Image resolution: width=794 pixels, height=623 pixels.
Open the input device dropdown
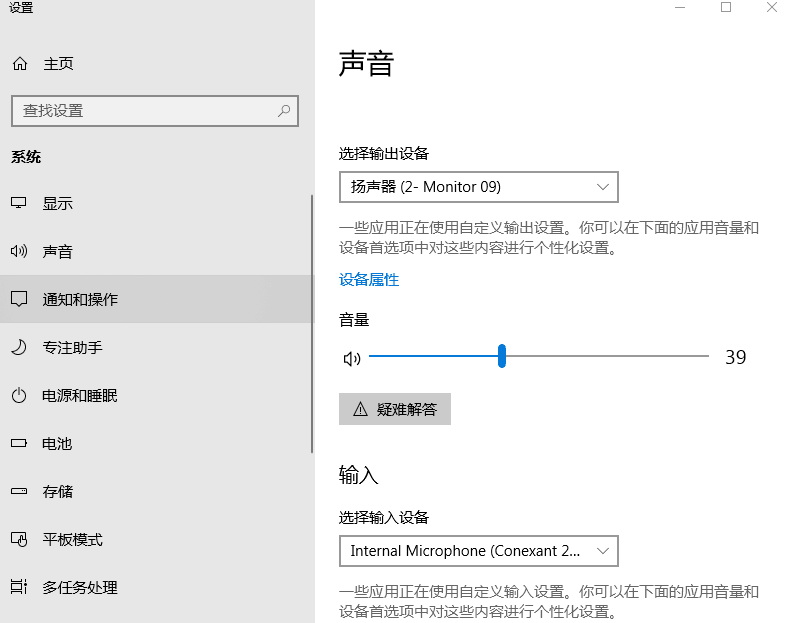point(478,551)
